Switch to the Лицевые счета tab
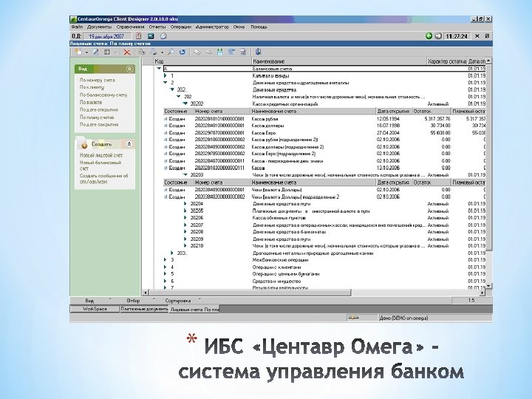 click(x=194, y=310)
